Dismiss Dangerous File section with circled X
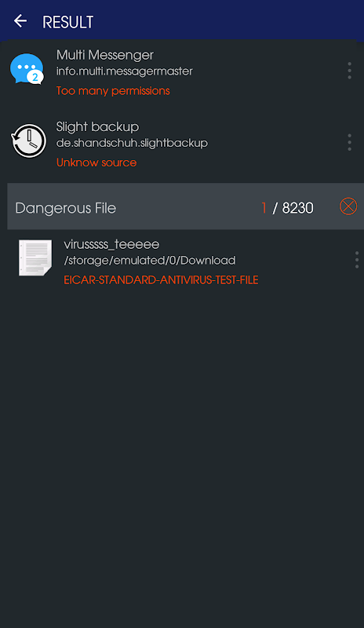This screenshot has width=364, height=628. tap(348, 206)
